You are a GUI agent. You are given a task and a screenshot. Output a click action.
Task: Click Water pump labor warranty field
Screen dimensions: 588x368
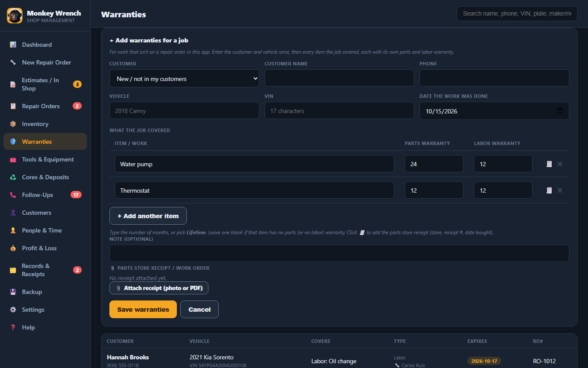[x=503, y=164]
